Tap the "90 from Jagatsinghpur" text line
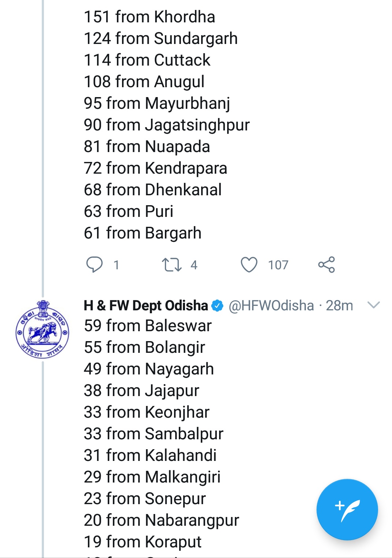392x558 pixels. [x=167, y=125]
